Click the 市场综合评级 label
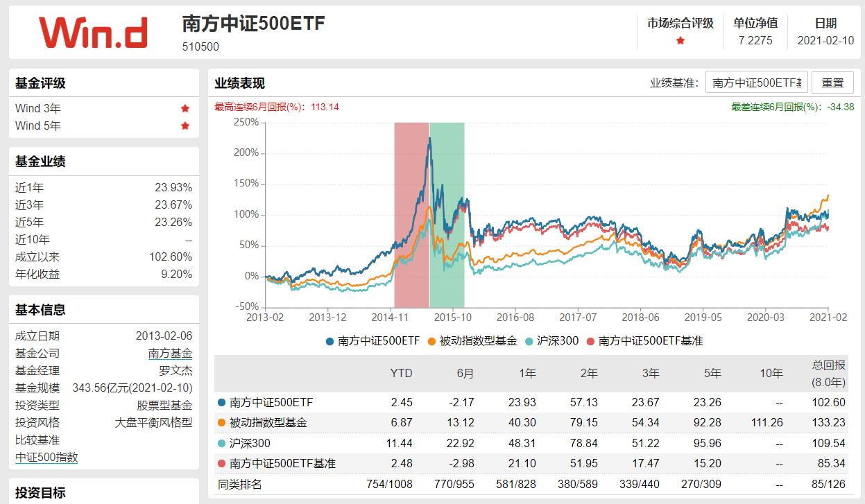865x504 pixels. [680, 23]
